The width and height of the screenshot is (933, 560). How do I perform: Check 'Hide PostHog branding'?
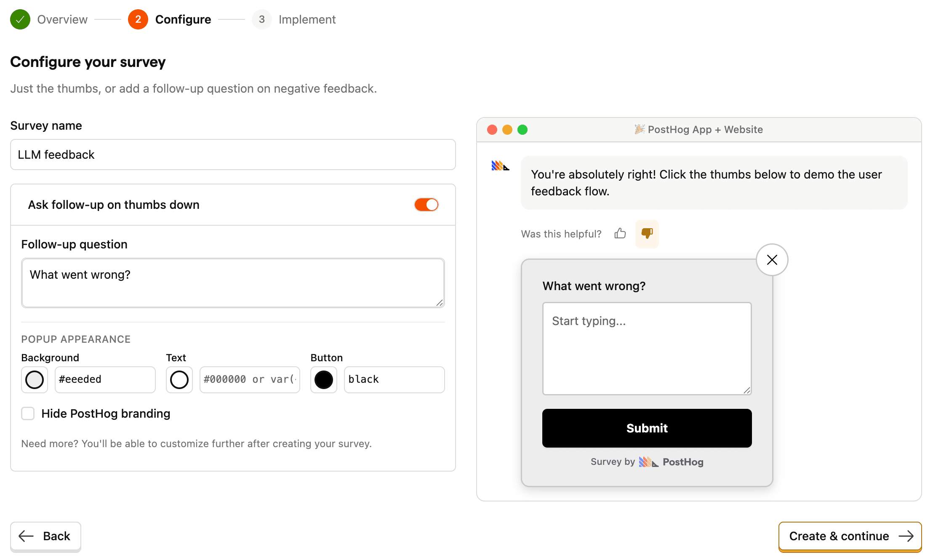[28, 413]
